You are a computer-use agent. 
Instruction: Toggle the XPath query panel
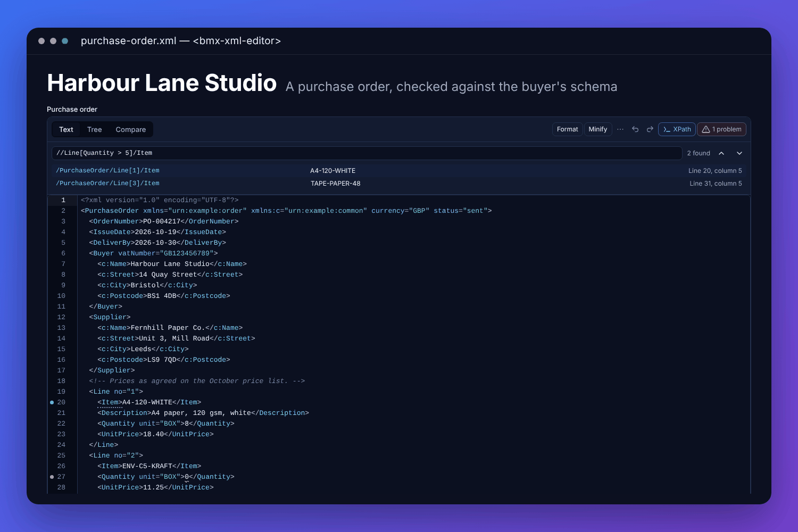677,129
